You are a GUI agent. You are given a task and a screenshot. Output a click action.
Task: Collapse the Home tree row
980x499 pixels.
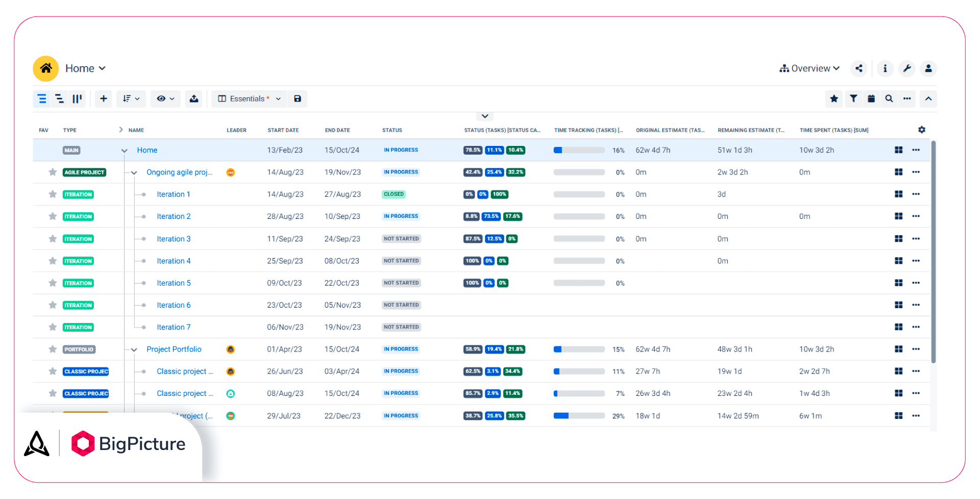[x=124, y=151]
